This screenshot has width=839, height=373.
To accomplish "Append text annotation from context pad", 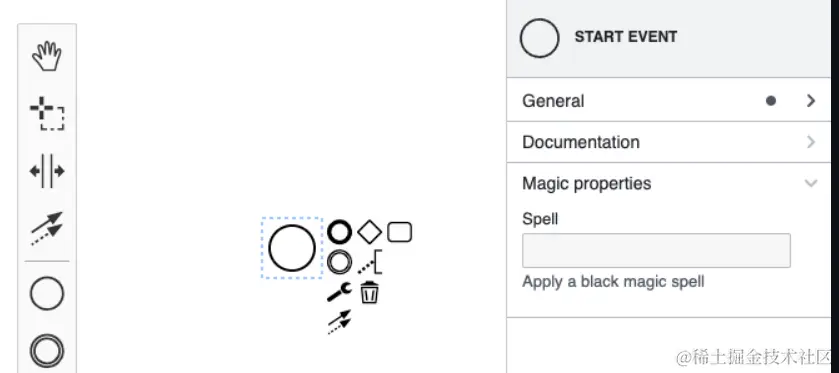I will 370,262.
